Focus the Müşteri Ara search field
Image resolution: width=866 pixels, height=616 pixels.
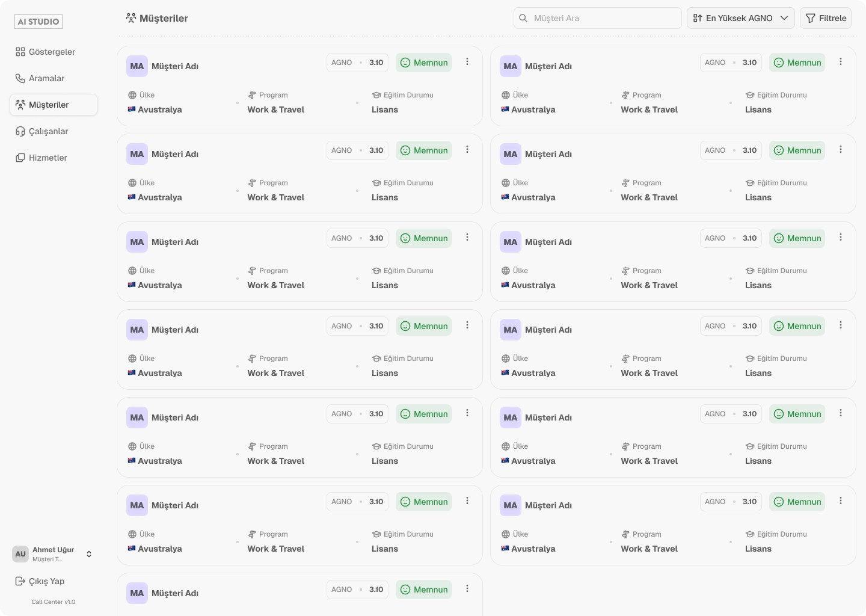[598, 18]
